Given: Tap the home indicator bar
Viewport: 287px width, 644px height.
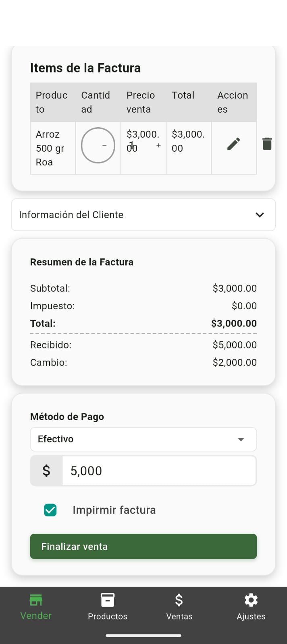Looking at the screenshot, I should click(x=143, y=636).
